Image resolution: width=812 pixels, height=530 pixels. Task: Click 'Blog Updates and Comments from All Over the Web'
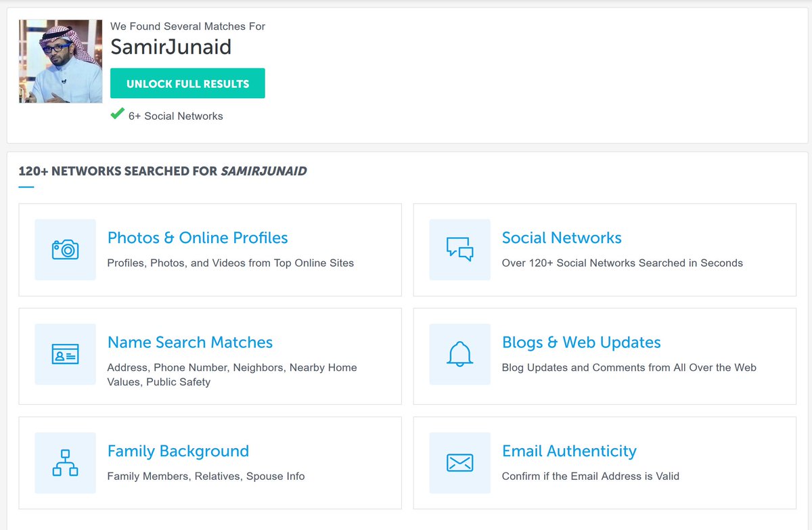coord(629,368)
